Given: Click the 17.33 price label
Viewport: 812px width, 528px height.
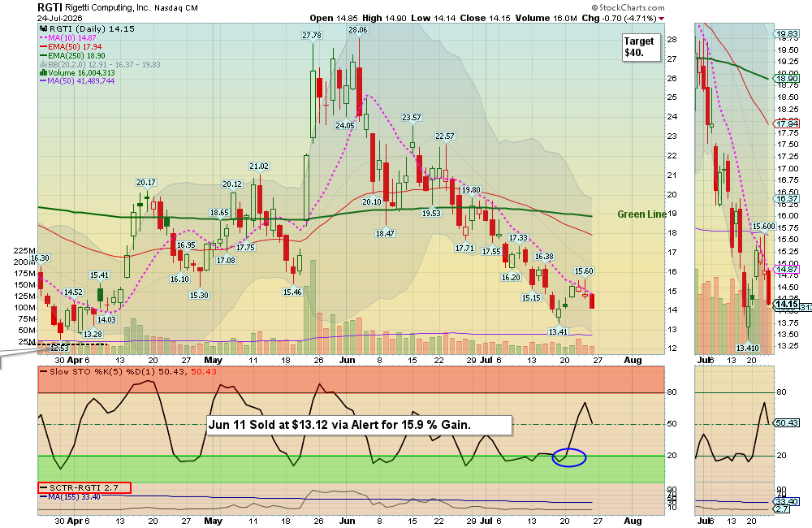Looking at the screenshot, I should (x=518, y=238).
